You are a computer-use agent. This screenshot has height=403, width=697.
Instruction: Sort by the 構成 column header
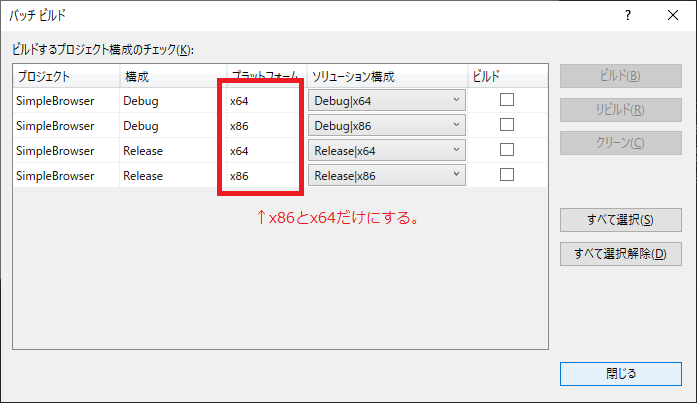coord(173,76)
